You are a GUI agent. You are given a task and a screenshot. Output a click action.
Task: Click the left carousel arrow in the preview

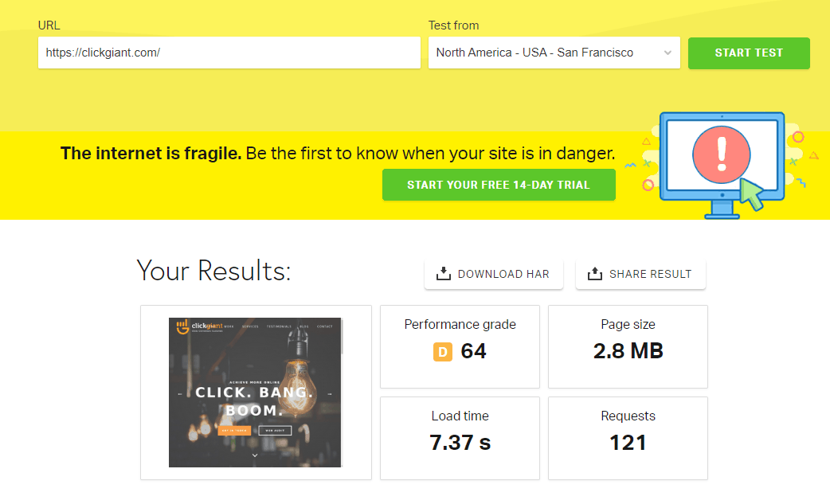[x=180, y=393]
